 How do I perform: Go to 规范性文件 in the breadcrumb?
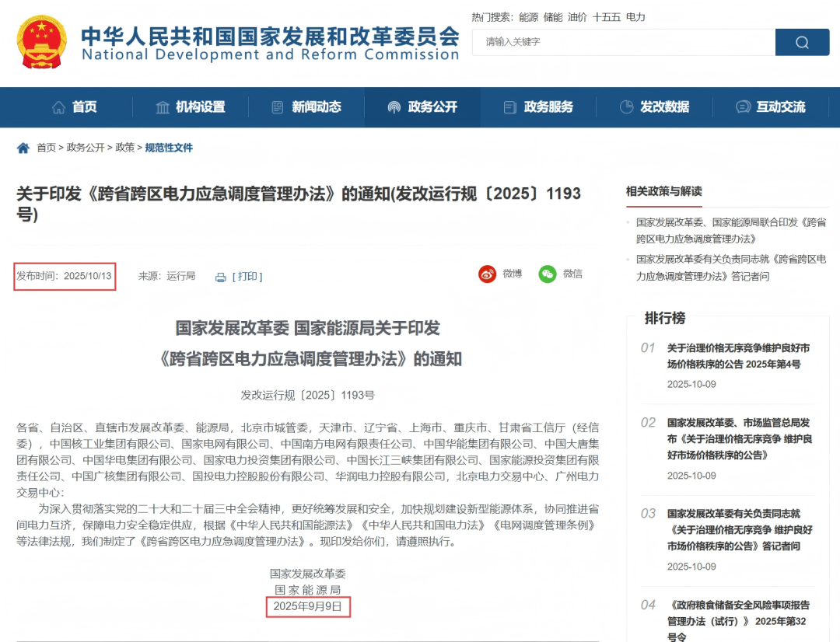[169, 148]
